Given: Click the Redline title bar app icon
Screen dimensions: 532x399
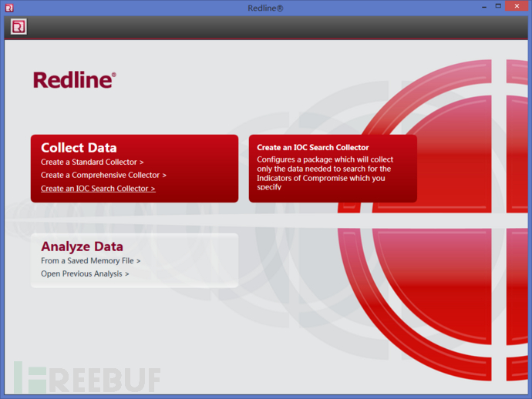Looking at the screenshot, I should click(9, 8).
